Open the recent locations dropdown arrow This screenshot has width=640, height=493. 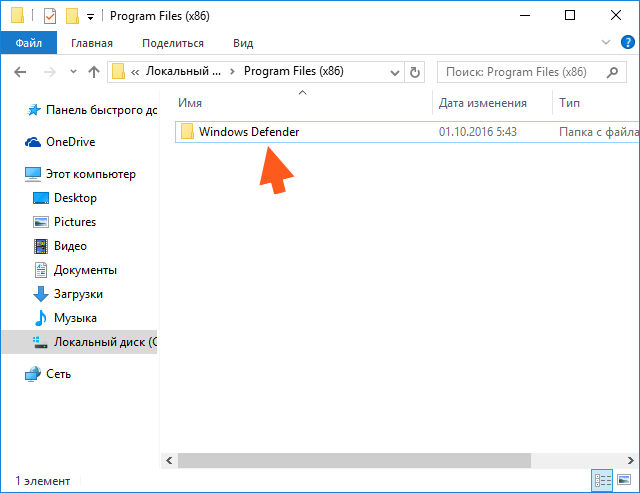[x=73, y=72]
